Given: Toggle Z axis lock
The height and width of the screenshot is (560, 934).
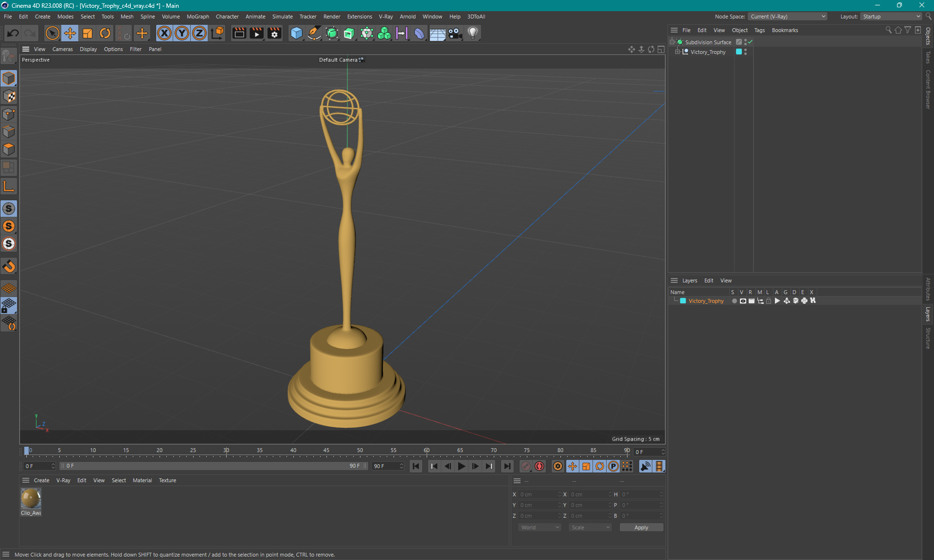Looking at the screenshot, I should [x=199, y=33].
